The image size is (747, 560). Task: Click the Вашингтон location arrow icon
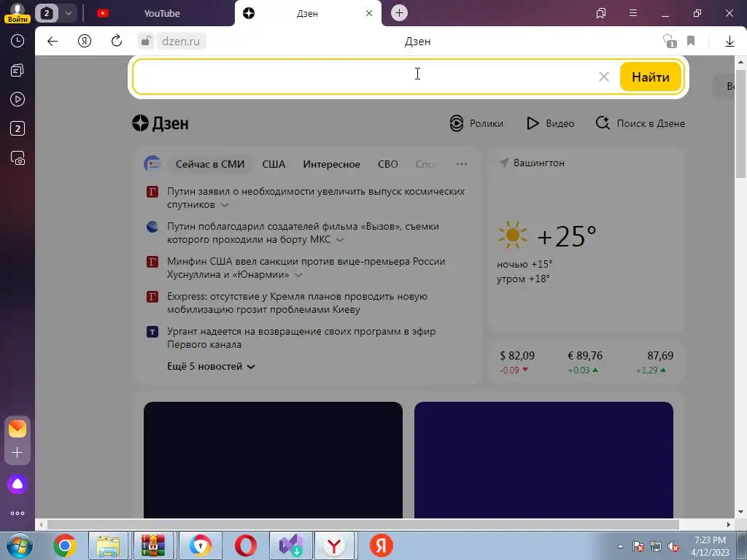click(504, 163)
